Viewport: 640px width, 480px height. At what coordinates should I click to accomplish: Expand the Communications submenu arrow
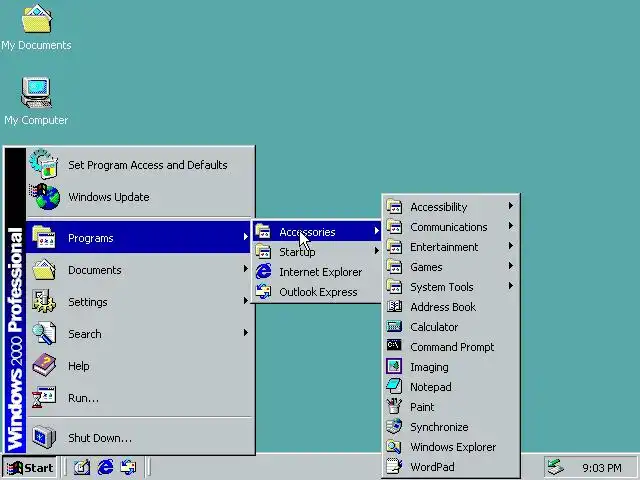511,226
